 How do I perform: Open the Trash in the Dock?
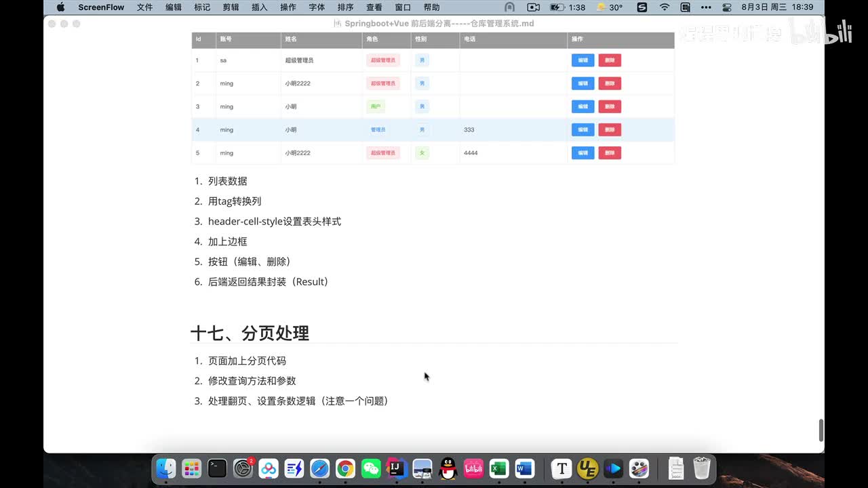(x=701, y=468)
